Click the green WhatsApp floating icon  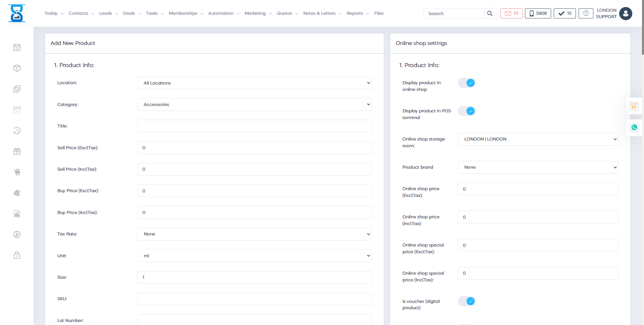pos(634,127)
